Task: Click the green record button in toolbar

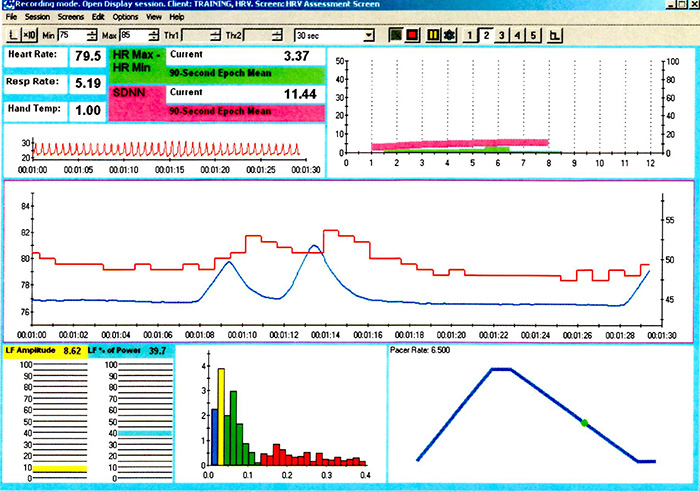Action: tap(395, 35)
